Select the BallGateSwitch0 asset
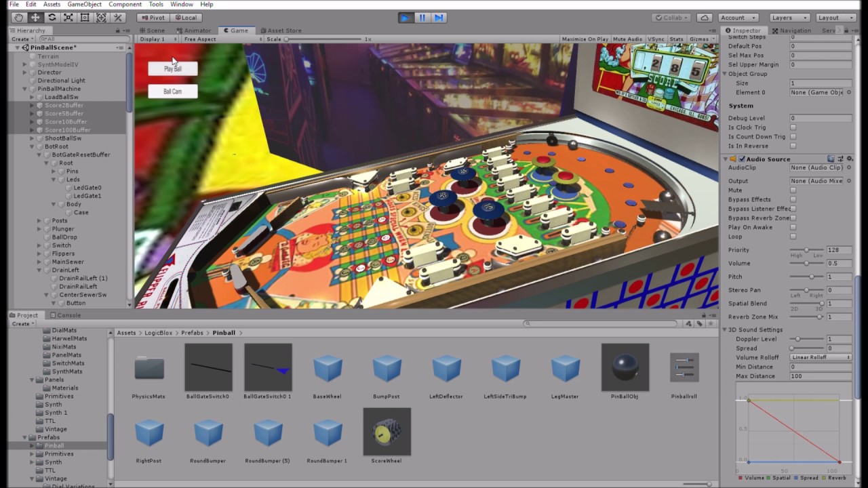The width and height of the screenshot is (868, 488). [208, 367]
